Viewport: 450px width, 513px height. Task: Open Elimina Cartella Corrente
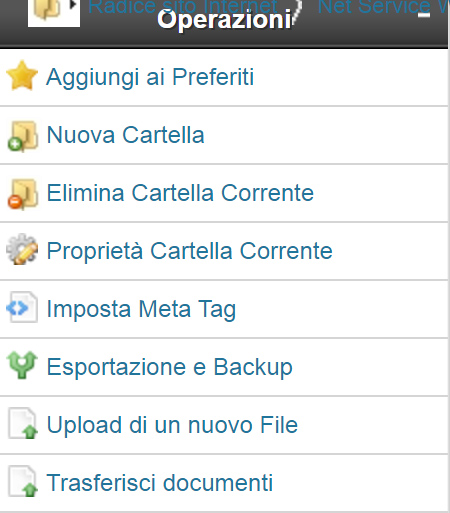click(x=180, y=193)
